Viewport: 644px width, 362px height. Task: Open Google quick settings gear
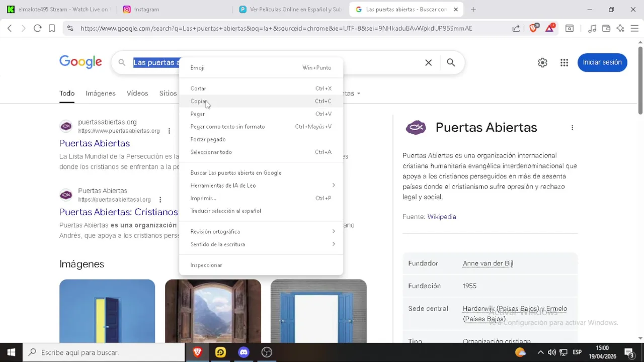coord(542,62)
